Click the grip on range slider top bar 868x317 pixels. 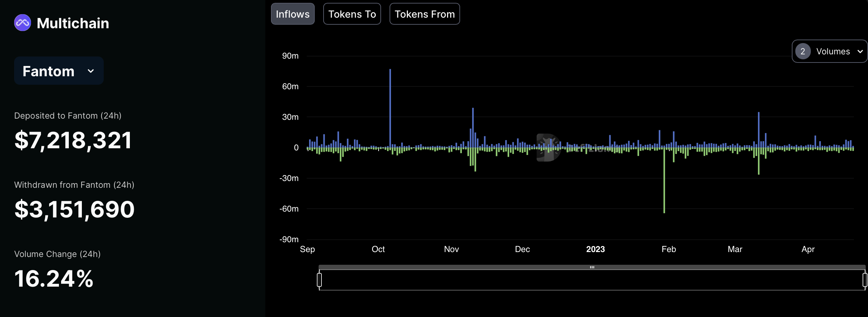[592, 267]
